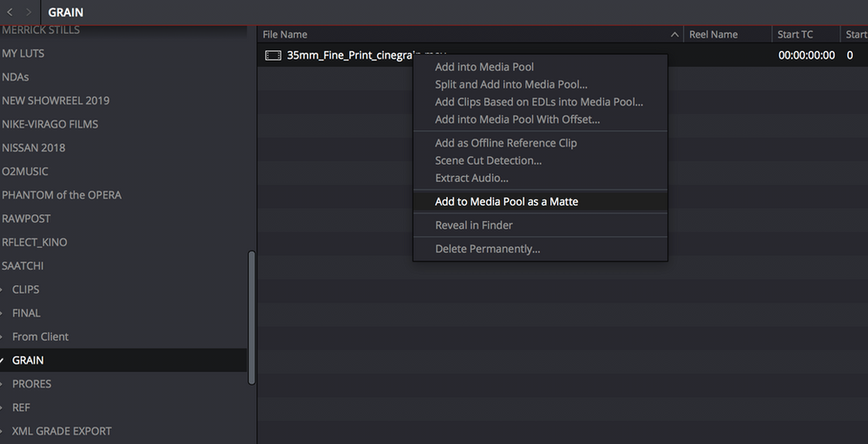Click the back navigation arrow
The height and width of the screenshot is (444, 868).
pos(10,12)
